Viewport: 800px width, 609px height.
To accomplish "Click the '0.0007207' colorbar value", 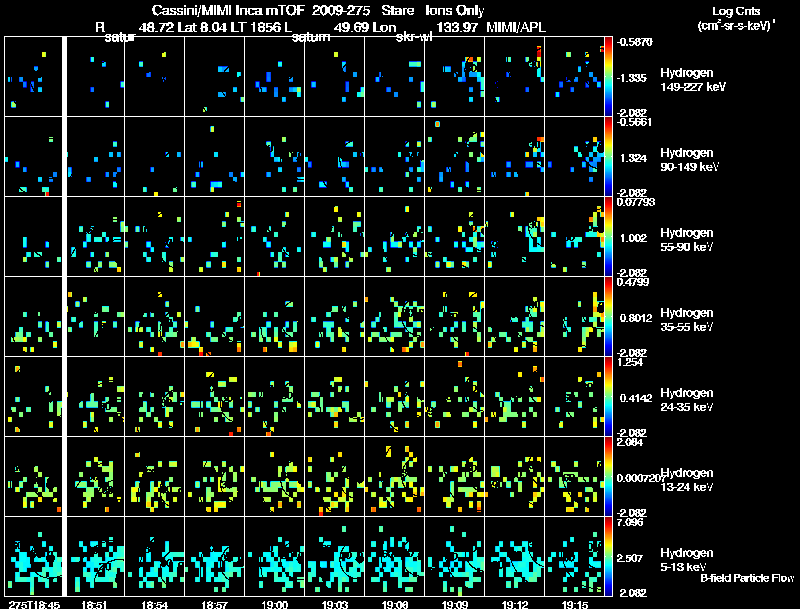I will (x=640, y=478).
